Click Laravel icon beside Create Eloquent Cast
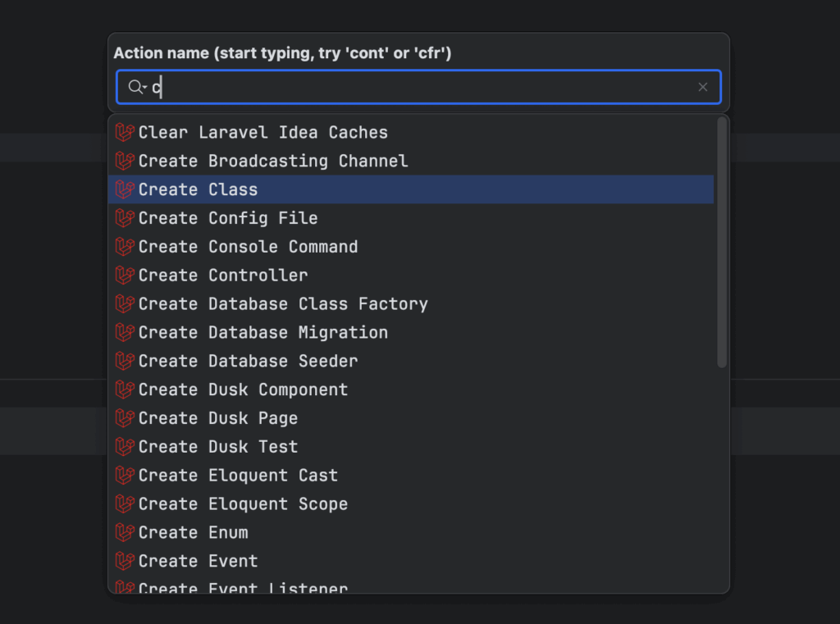 (x=125, y=475)
